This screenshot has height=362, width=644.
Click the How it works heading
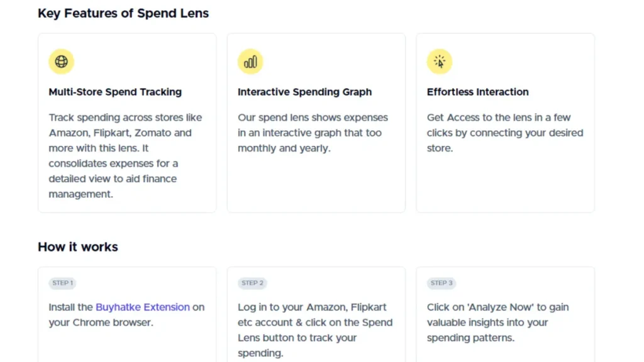click(77, 246)
